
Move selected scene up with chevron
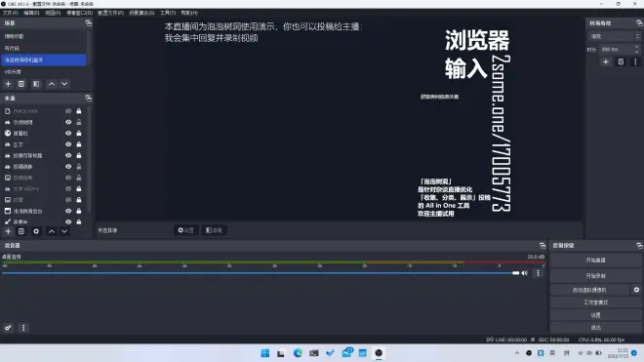pyautogui.click(x=52, y=84)
